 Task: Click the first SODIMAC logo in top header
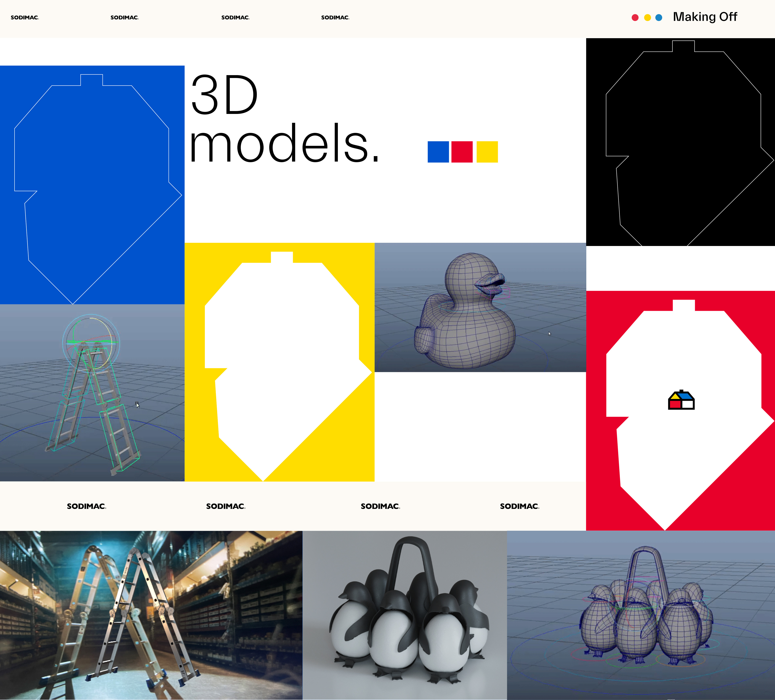25,18
